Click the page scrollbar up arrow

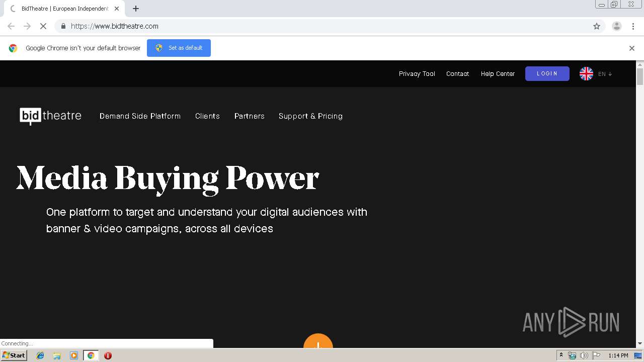click(640, 64)
